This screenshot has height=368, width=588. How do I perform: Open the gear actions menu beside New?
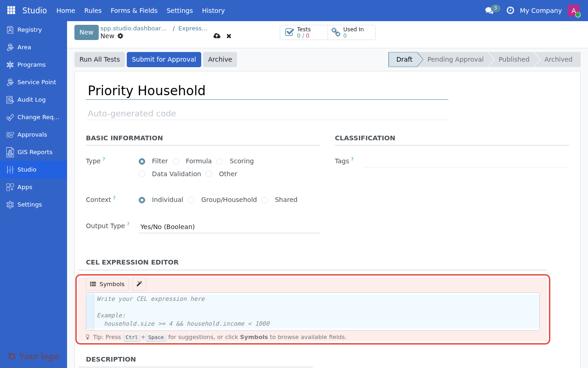[120, 36]
